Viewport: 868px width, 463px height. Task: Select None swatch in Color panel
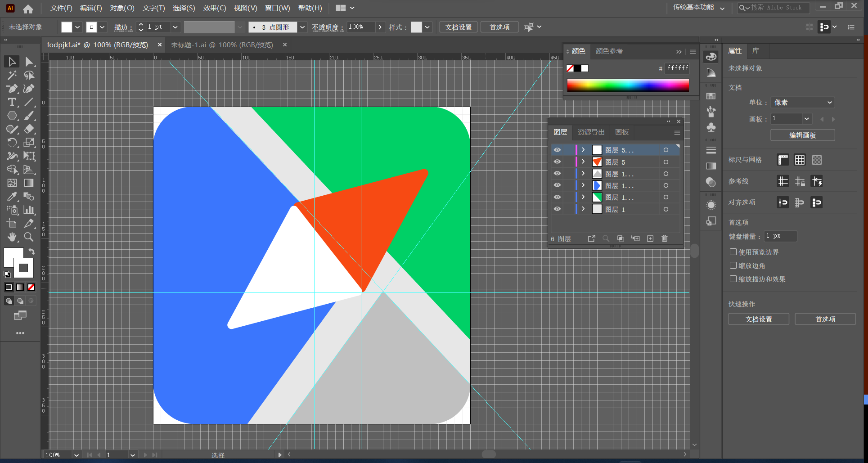pyautogui.click(x=570, y=68)
